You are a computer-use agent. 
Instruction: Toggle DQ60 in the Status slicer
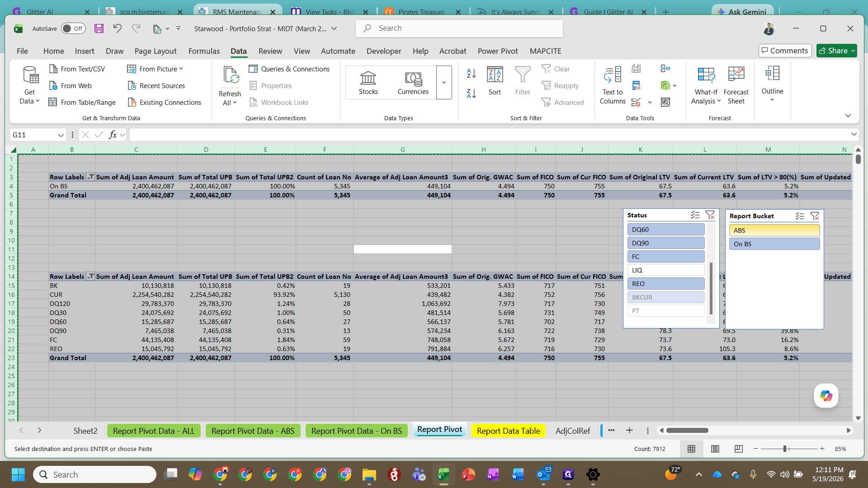665,230
